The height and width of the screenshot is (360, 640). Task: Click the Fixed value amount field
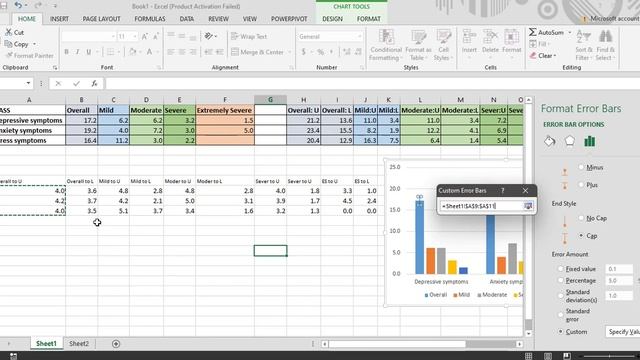click(619, 269)
